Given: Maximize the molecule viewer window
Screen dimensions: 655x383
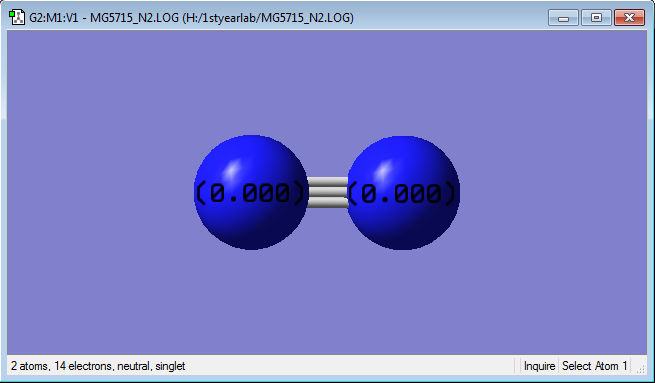Looking at the screenshot, I should [597, 18].
